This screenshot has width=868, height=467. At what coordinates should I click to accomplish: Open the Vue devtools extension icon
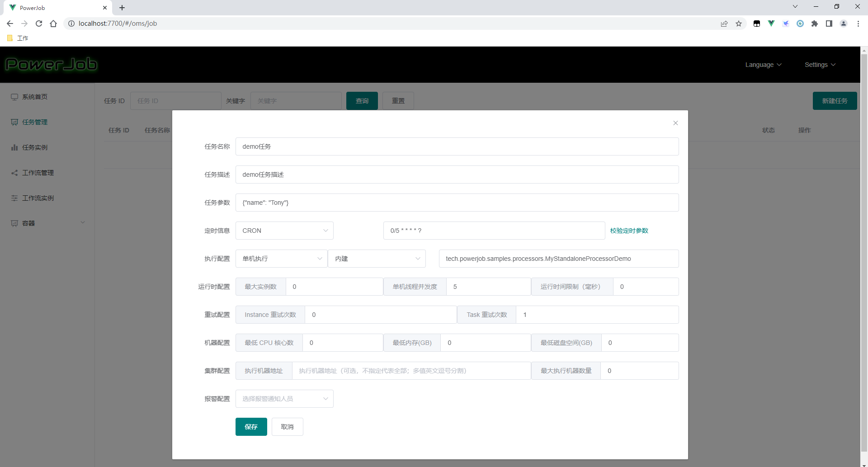(771, 24)
